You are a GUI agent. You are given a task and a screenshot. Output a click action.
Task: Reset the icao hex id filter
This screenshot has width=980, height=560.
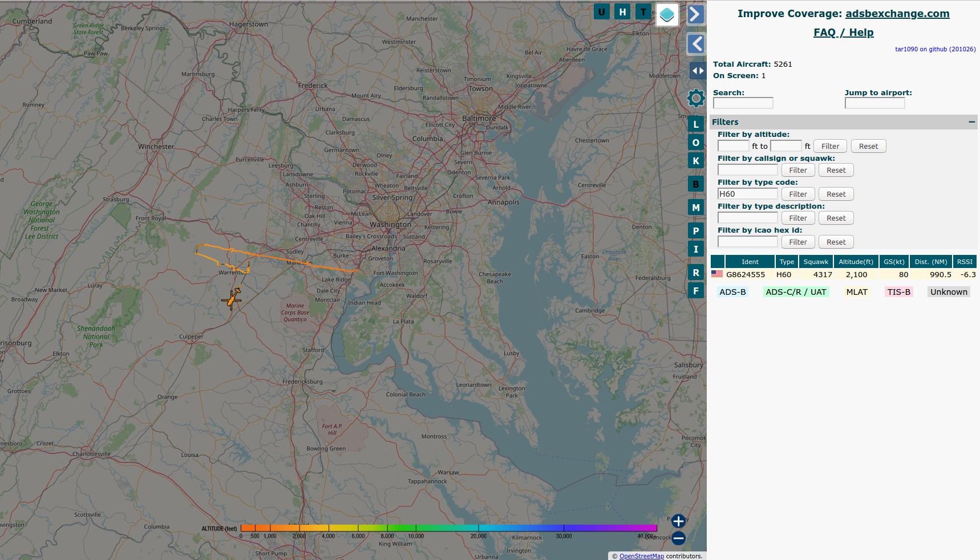[x=836, y=242]
